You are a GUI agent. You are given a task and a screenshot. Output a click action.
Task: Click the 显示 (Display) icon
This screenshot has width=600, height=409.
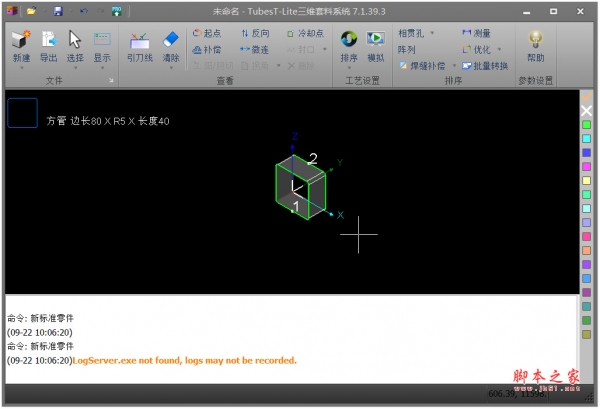pyautogui.click(x=102, y=40)
